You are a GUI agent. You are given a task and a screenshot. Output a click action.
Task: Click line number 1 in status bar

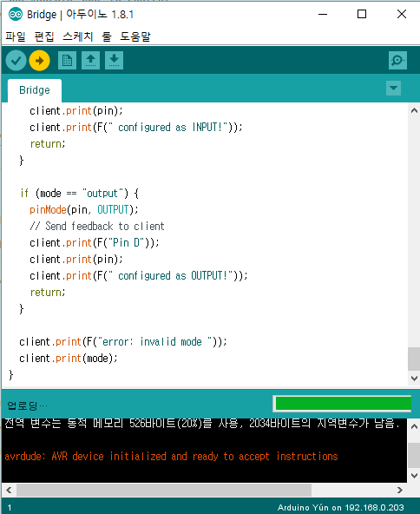coord(10,508)
